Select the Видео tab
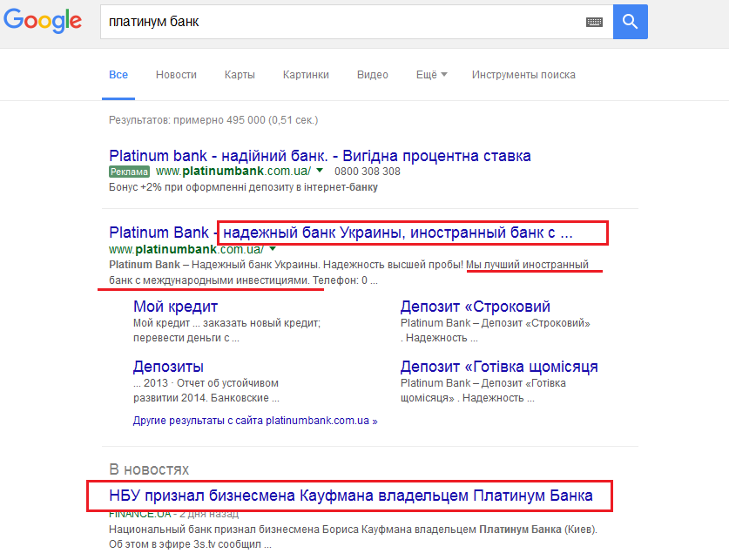This screenshot has width=729, height=560. tap(372, 75)
